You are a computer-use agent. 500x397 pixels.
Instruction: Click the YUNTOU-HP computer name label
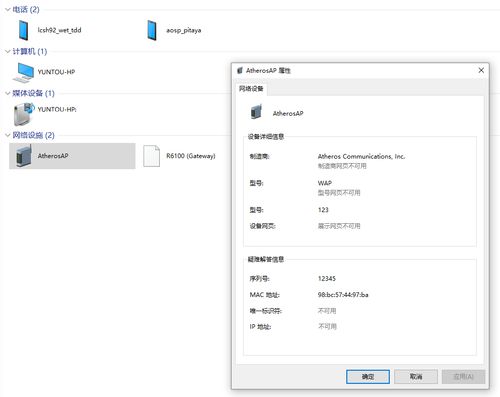pyautogui.click(x=56, y=72)
